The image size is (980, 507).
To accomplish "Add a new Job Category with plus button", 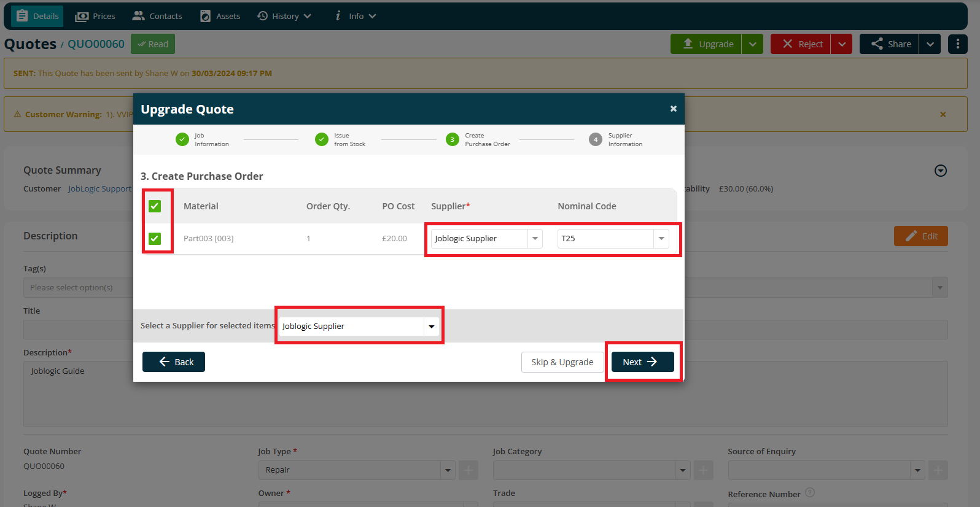I will click(x=704, y=470).
